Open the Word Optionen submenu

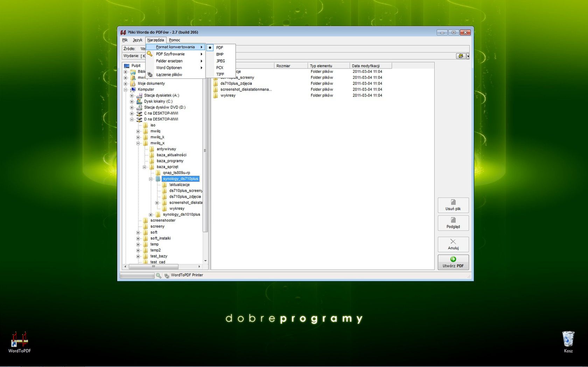click(x=169, y=68)
